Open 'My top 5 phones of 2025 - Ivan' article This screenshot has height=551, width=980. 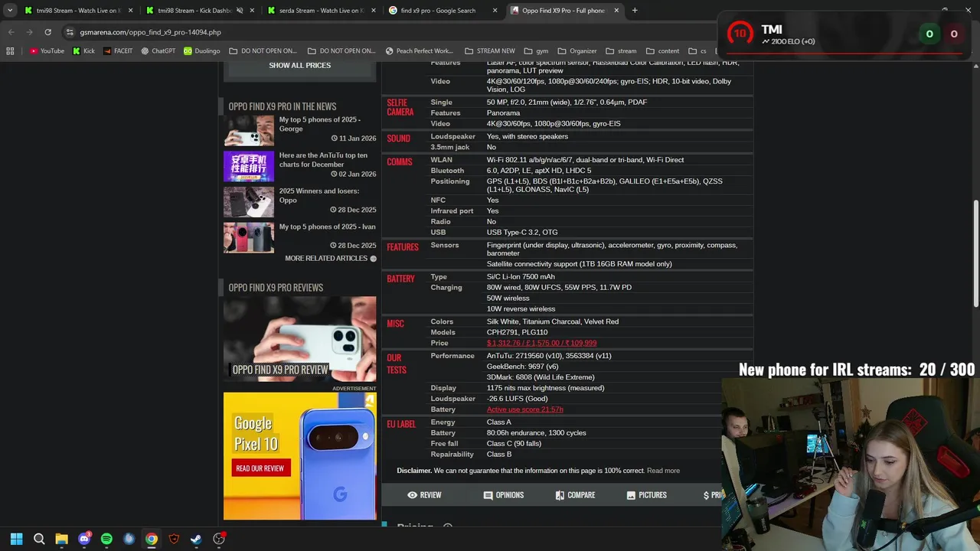click(x=327, y=227)
